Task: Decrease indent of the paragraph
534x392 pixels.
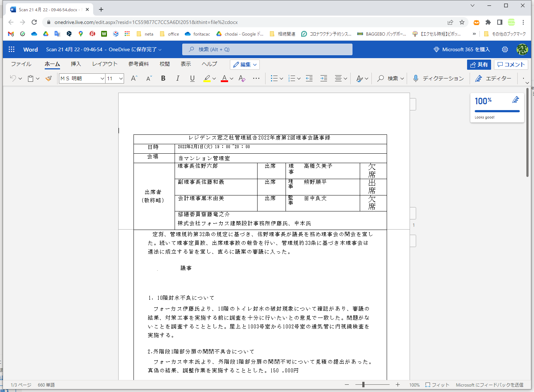Action: (x=309, y=78)
